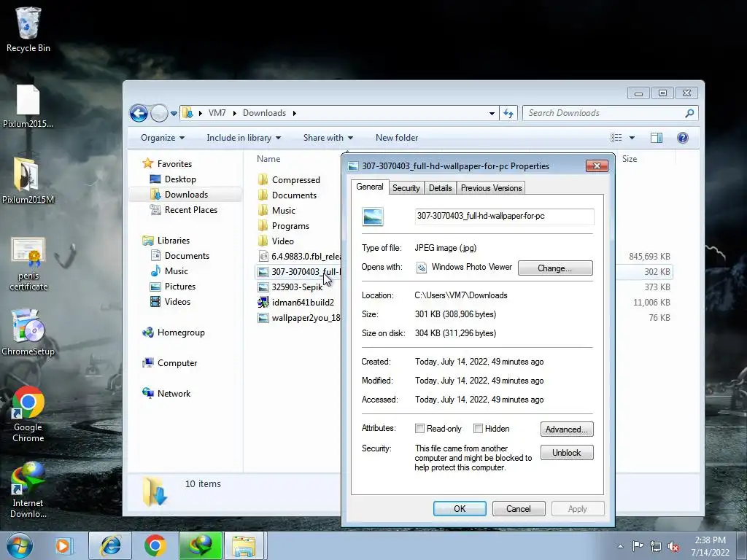Screen dimensions: 747x560
Task: Click OK in Properties dialog
Action: point(460,508)
